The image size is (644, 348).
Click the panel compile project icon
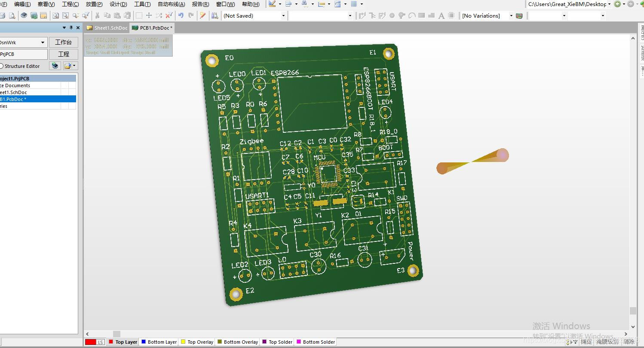(x=55, y=66)
